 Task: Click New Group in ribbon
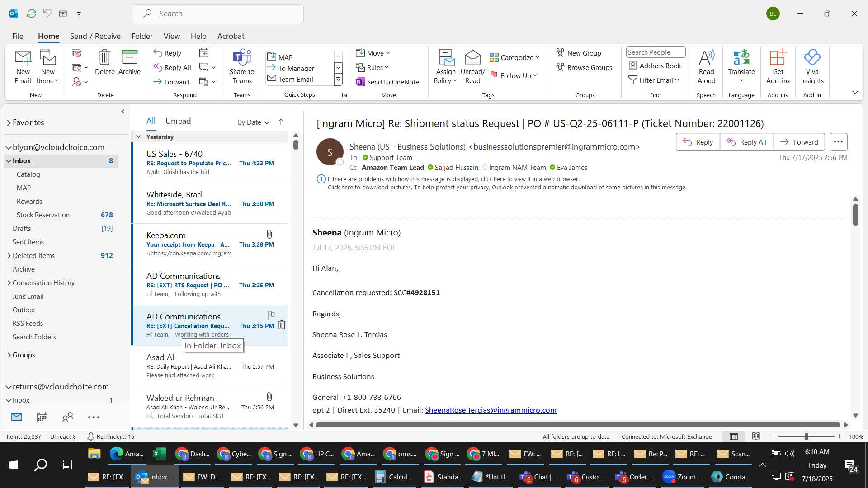(x=579, y=53)
